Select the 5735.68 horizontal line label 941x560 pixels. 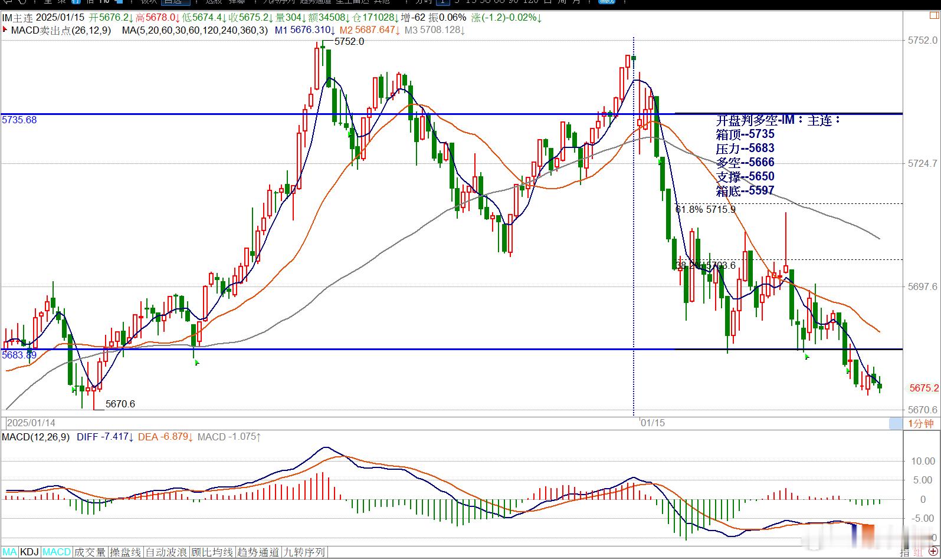point(19,120)
